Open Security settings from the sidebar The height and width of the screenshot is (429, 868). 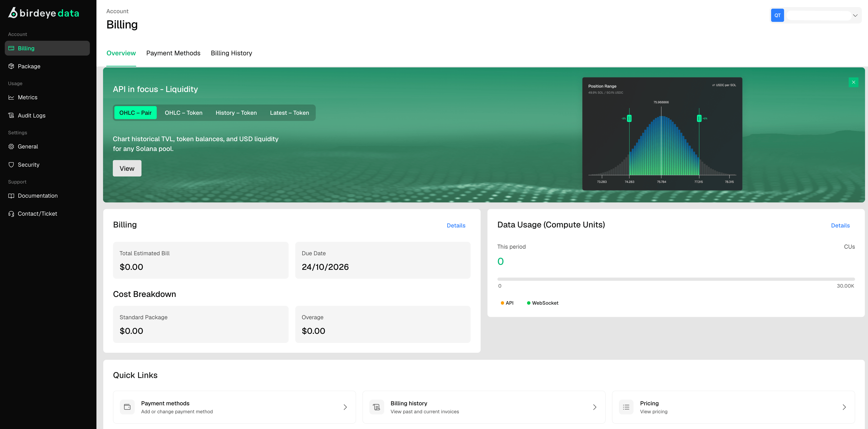47,165
